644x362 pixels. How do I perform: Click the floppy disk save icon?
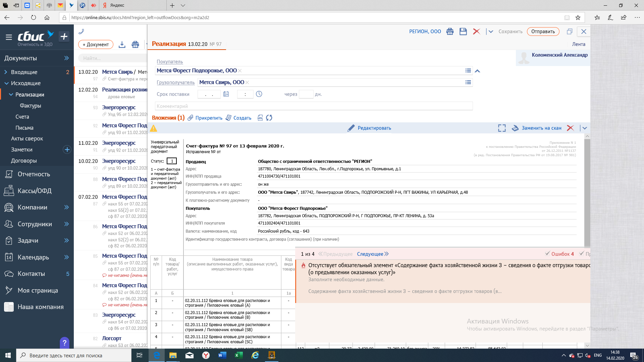coord(463,32)
